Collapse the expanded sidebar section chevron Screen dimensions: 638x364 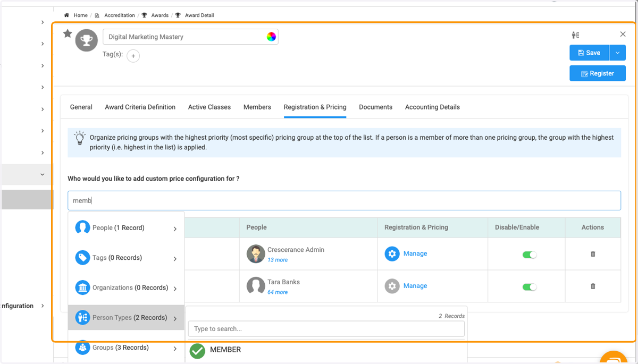(43, 174)
